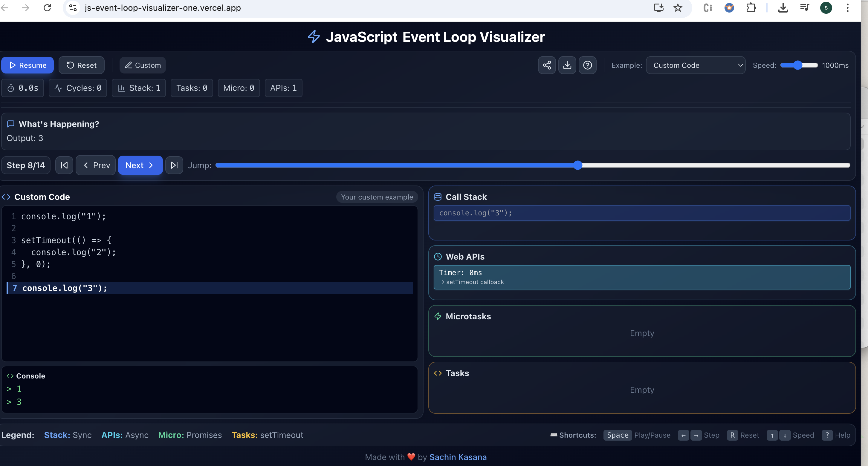Click the Next step button
This screenshot has width=868, height=466.
tap(140, 165)
